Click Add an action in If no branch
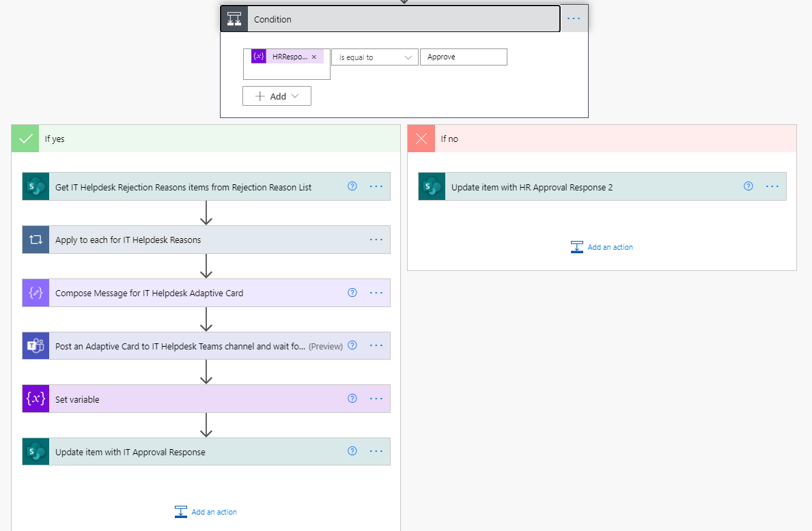 (x=602, y=247)
